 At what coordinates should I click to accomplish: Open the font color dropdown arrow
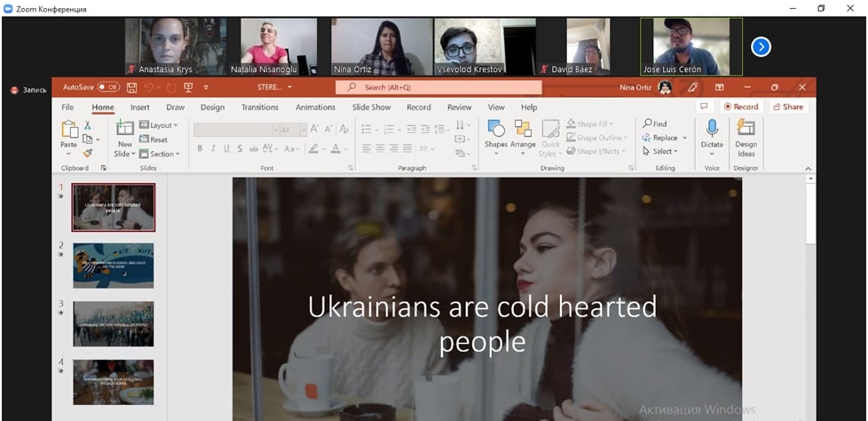[345, 148]
